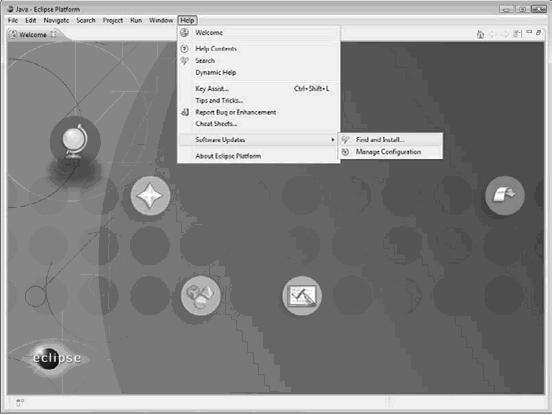Click the Help Contents question icon
This screenshot has height=415, width=553.
click(184, 49)
